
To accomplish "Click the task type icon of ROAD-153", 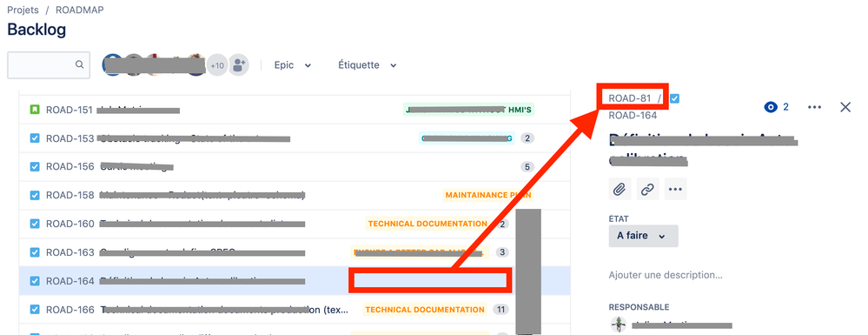I will [x=35, y=138].
